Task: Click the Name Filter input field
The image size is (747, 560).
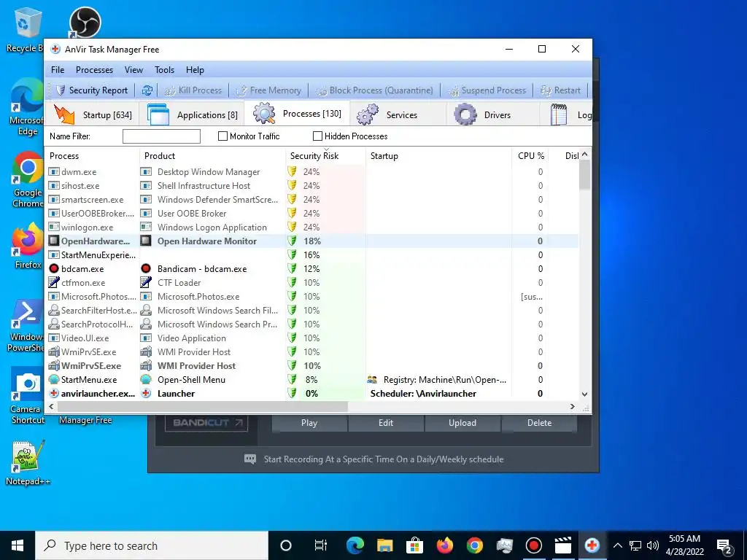Action: coord(161,136)
